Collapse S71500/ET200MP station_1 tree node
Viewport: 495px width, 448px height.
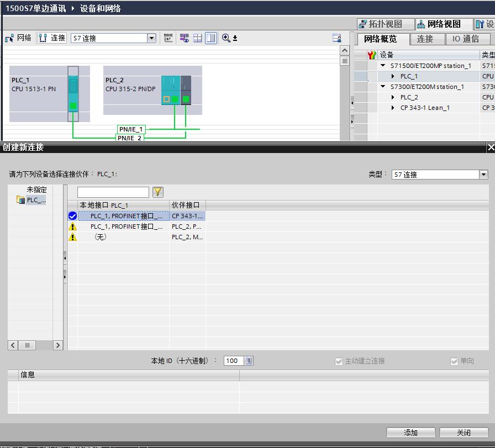coord(383,66)
